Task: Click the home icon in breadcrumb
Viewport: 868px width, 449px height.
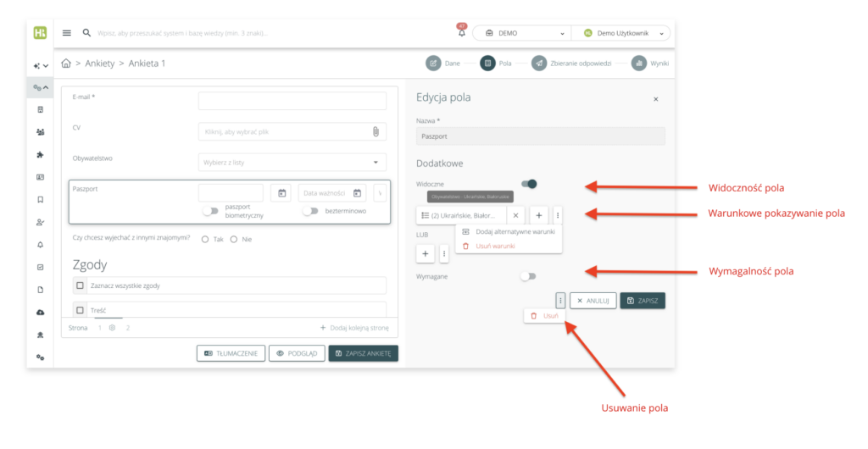Action: [x=66, y=64]
